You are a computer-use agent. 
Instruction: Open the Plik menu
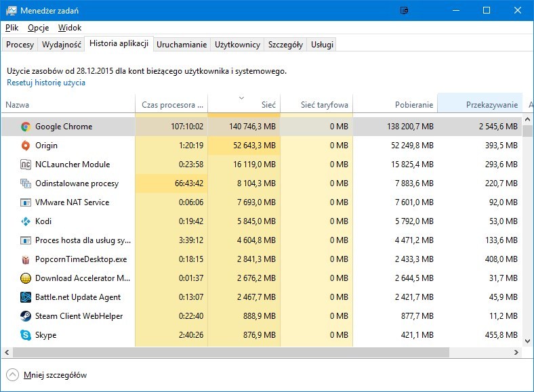pyautogui.click(x=12, y=28)
